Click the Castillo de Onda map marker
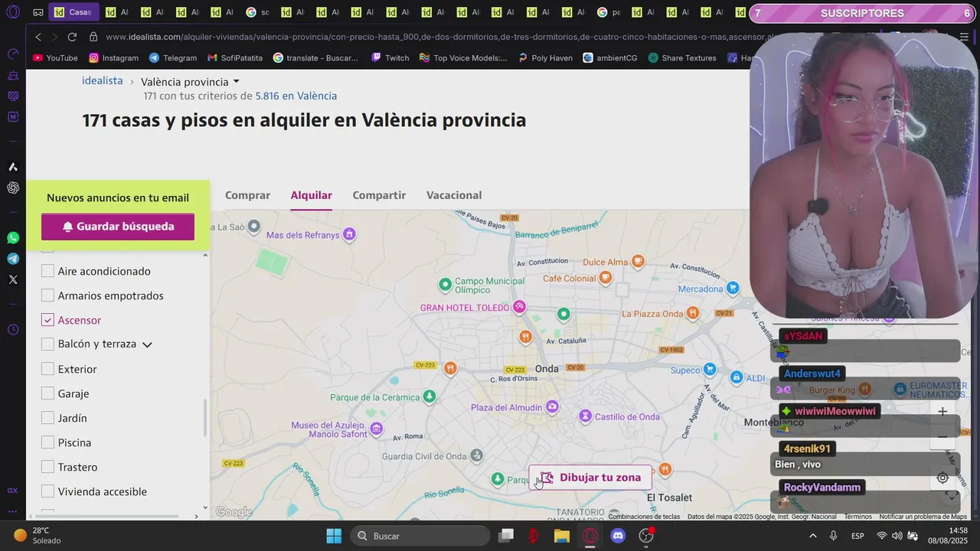The width and height of the screenshot is (980, 551). (585, 416)
